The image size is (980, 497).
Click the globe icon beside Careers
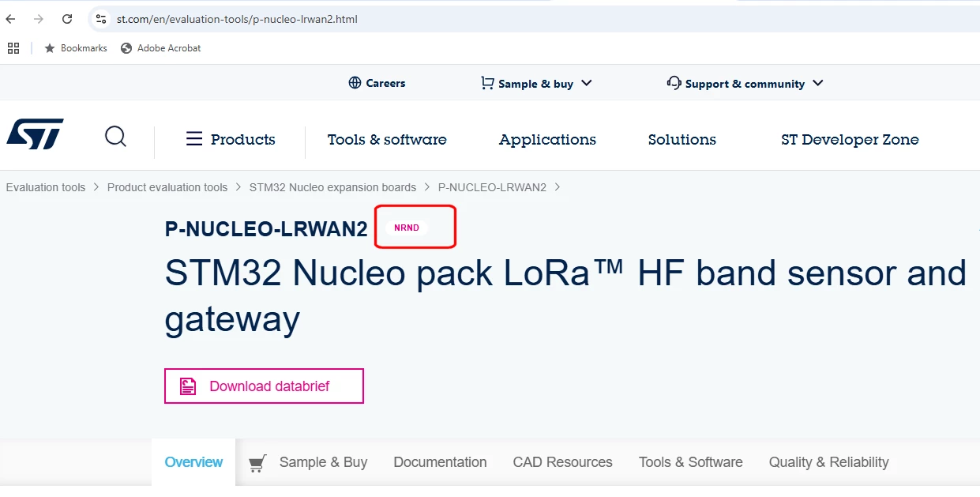pos(355,83)
